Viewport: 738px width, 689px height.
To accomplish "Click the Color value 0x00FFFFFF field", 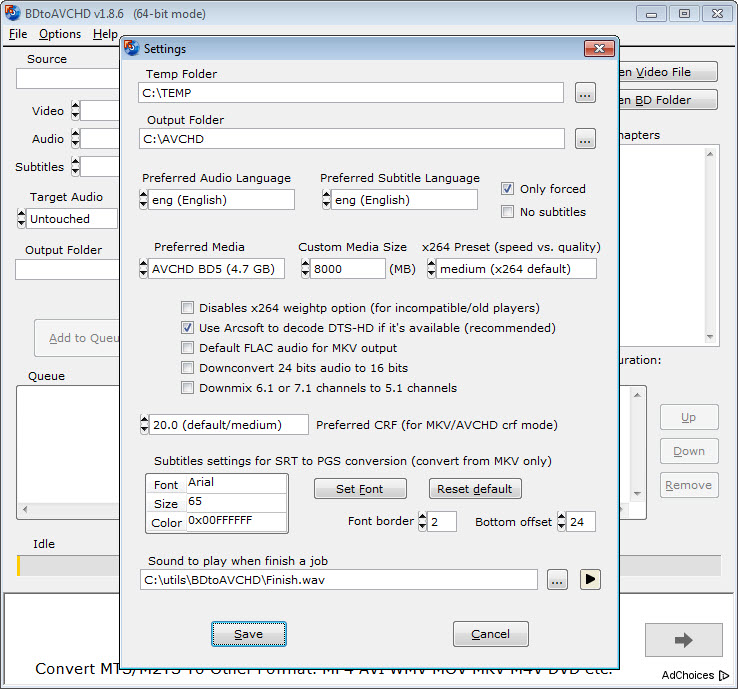I will pos(236,521).
